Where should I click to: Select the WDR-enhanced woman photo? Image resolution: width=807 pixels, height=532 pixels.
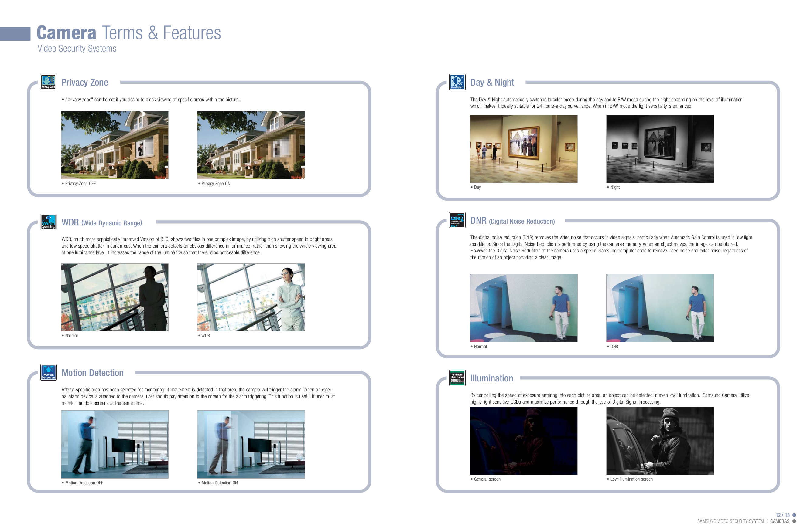point(251,297)
